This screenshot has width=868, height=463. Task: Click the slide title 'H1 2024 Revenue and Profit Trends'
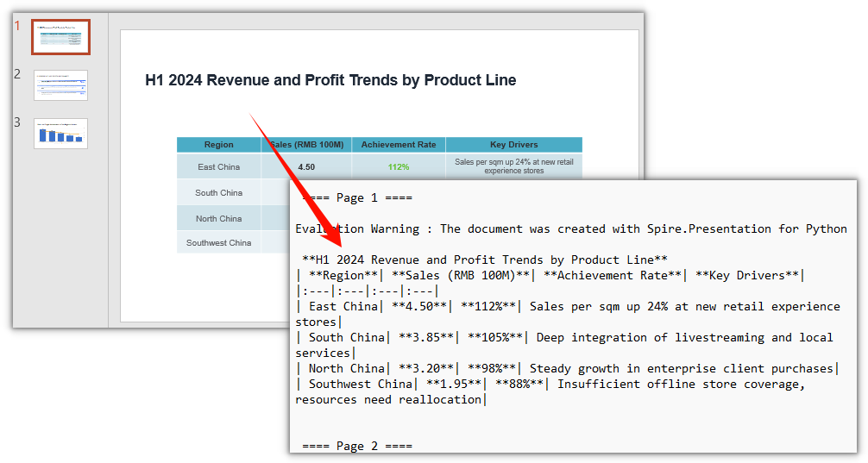(330, 80)
